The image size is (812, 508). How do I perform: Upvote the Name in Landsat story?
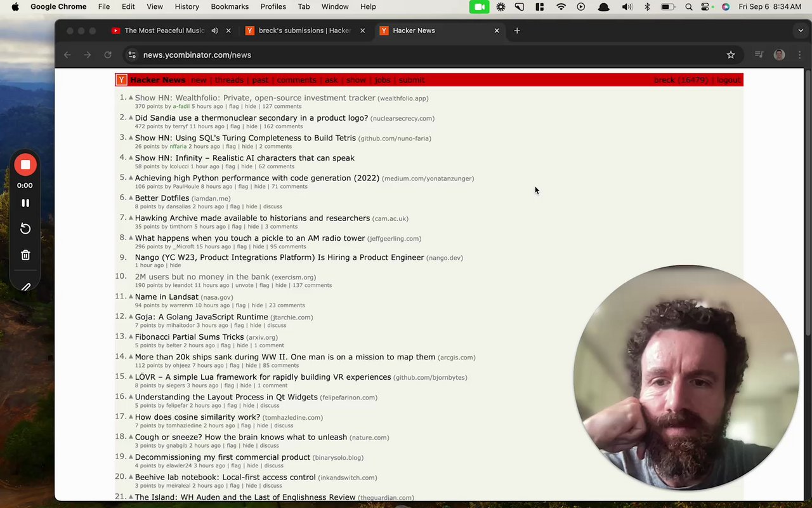click(x=131, y=297)
